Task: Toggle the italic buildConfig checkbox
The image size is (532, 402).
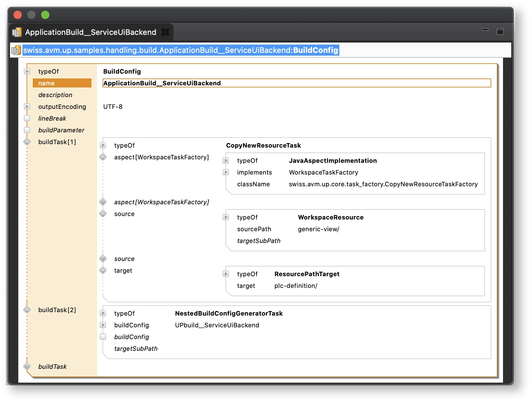Action: click(103, 337)
